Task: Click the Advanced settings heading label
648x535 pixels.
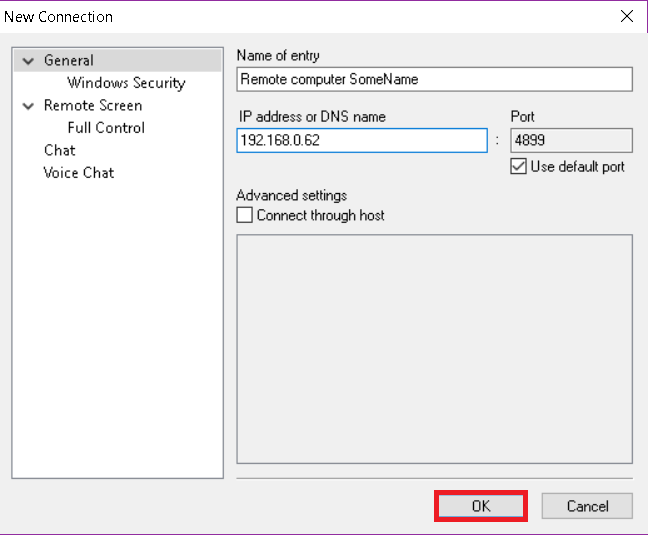Action: click(291, 195)
